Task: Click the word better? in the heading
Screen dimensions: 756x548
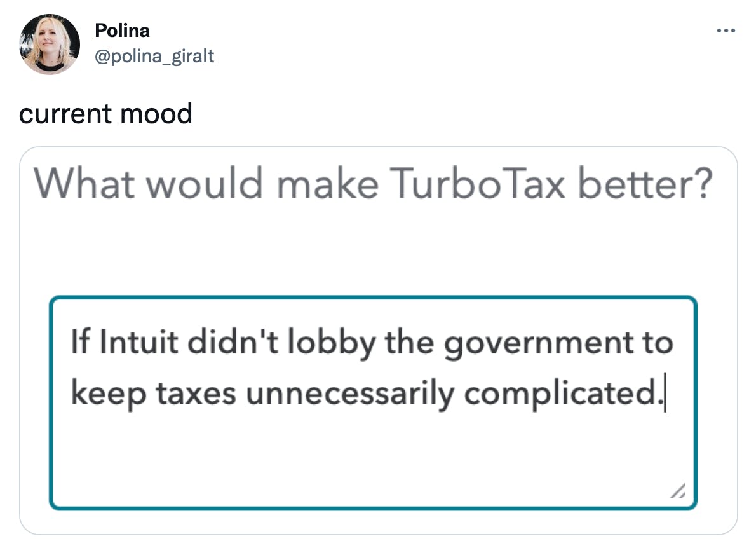Action: coord(645,183)
